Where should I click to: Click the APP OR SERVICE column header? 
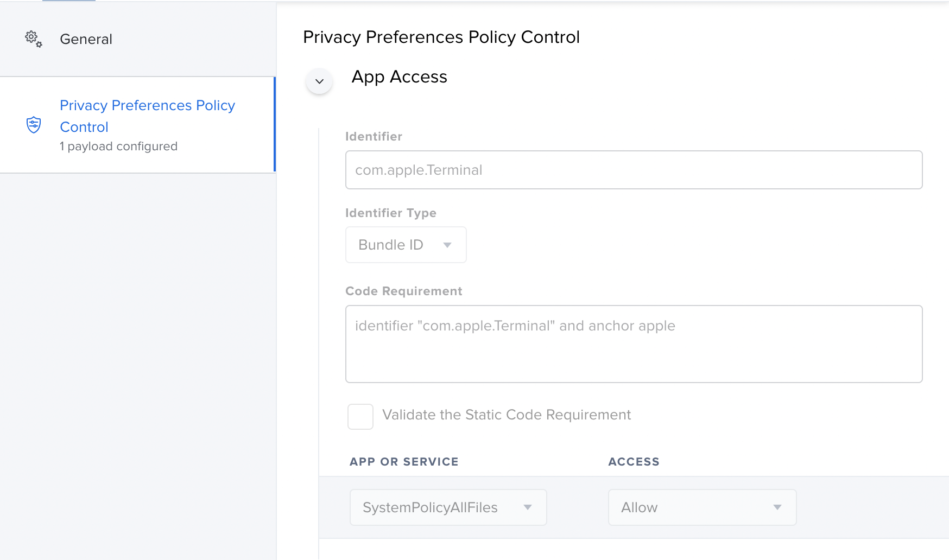(x=404, y=462)
